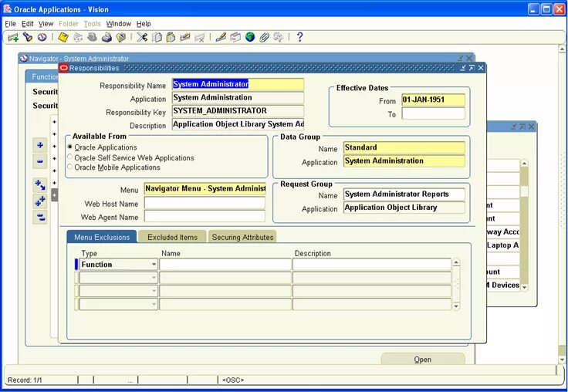Click the 'Record: 1/1' status bar text

click(25, 380)
